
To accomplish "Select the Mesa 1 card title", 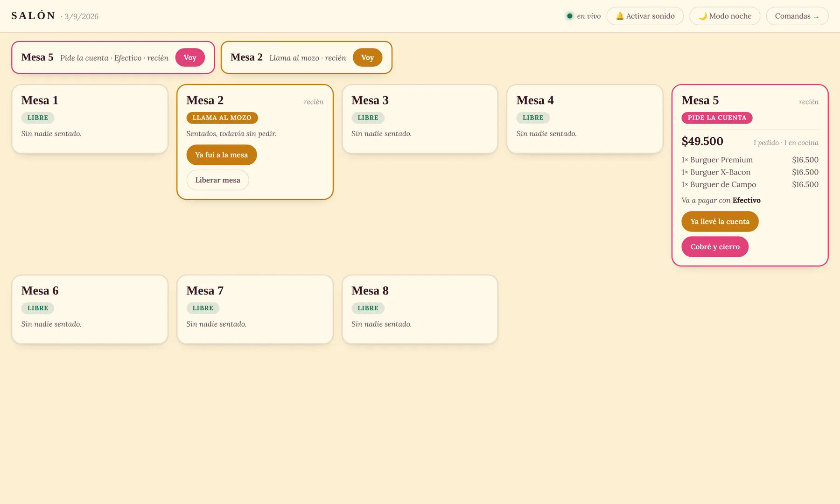I will 40,100.
